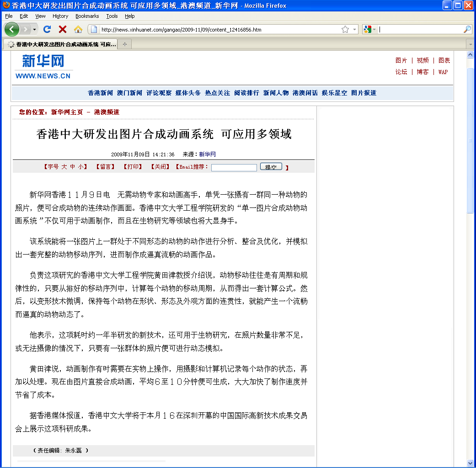Go to the Home page icon

(x=78, y=29)
